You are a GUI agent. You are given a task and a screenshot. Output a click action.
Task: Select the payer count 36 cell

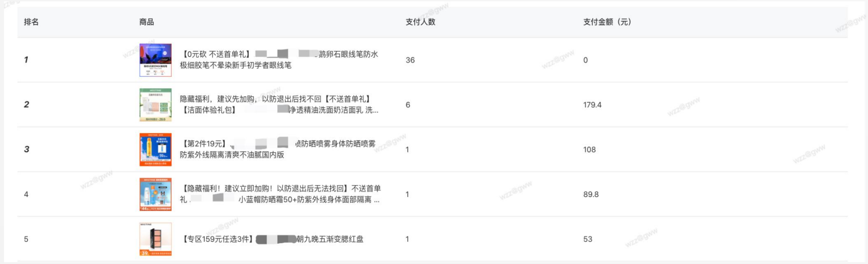coord(410,60)
